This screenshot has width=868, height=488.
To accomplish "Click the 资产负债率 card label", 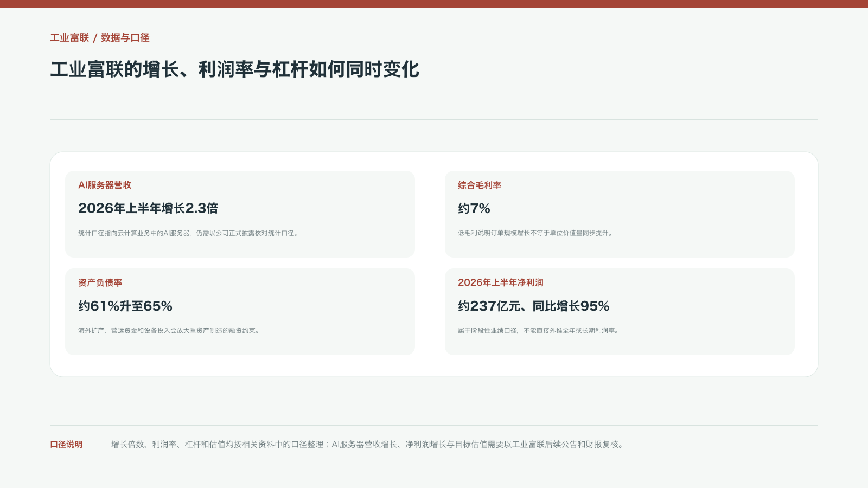I will (100, 282).
